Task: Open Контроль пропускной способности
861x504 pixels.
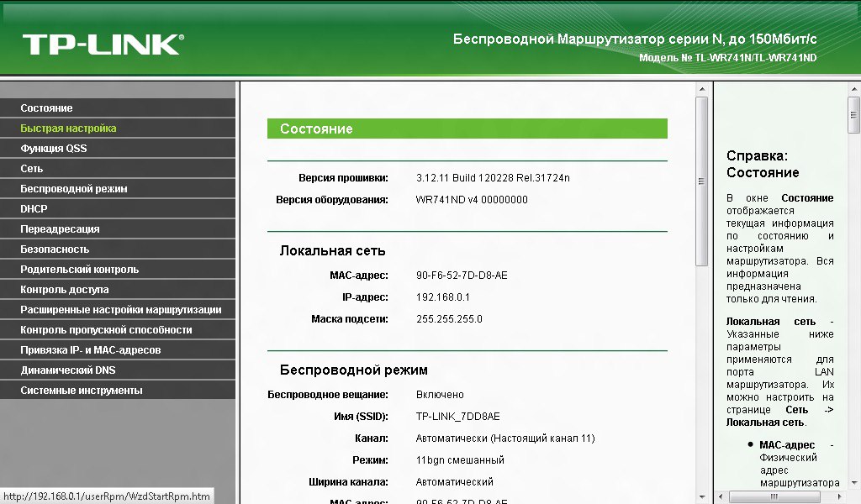Action: click(x=118, y=329)
